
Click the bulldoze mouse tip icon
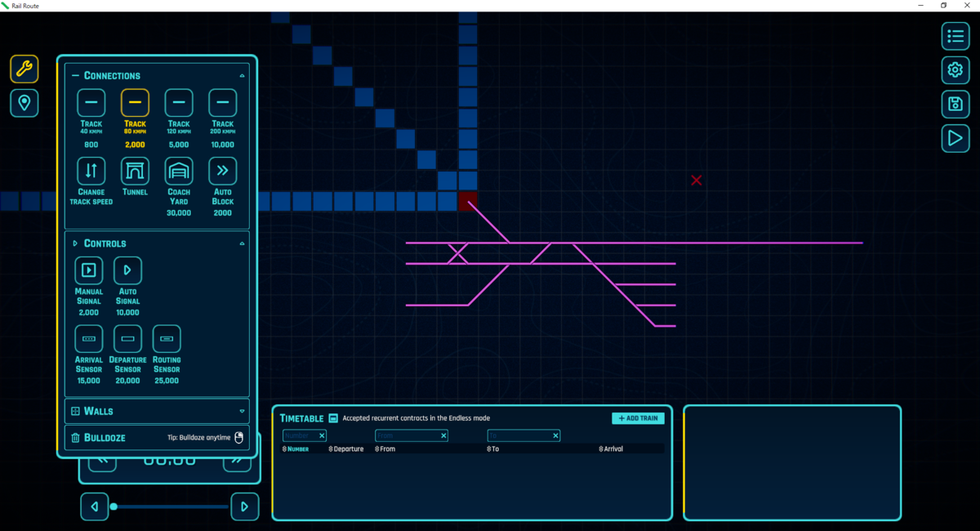pyautogui.click(x=239, y=438)
